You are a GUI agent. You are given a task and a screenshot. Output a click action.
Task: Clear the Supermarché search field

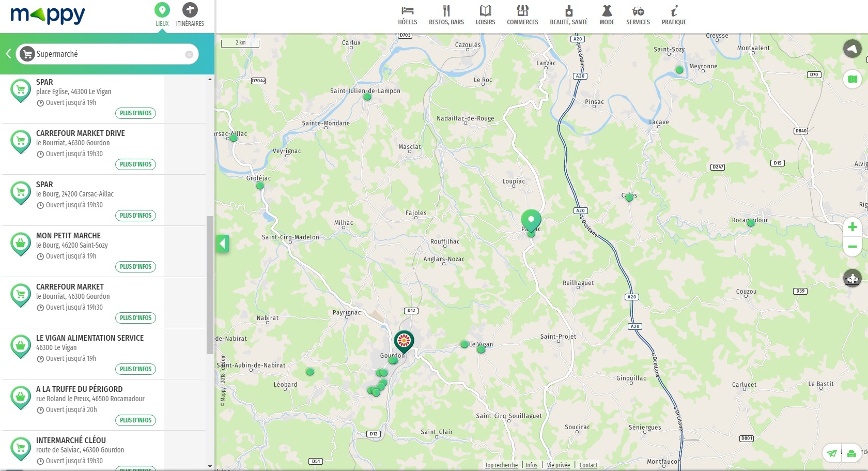(189, 54)
